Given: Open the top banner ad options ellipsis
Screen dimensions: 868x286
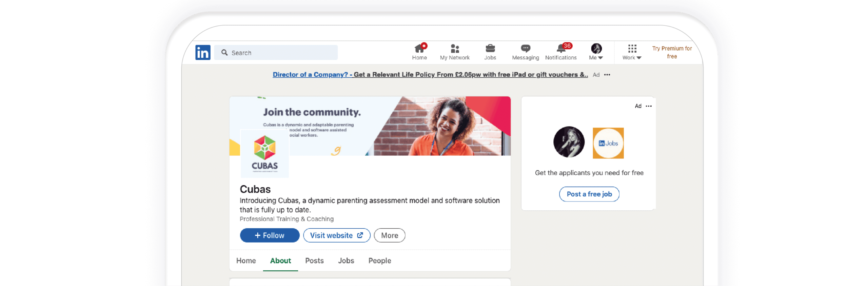Looking at the screenshot, I should (607, 75).
